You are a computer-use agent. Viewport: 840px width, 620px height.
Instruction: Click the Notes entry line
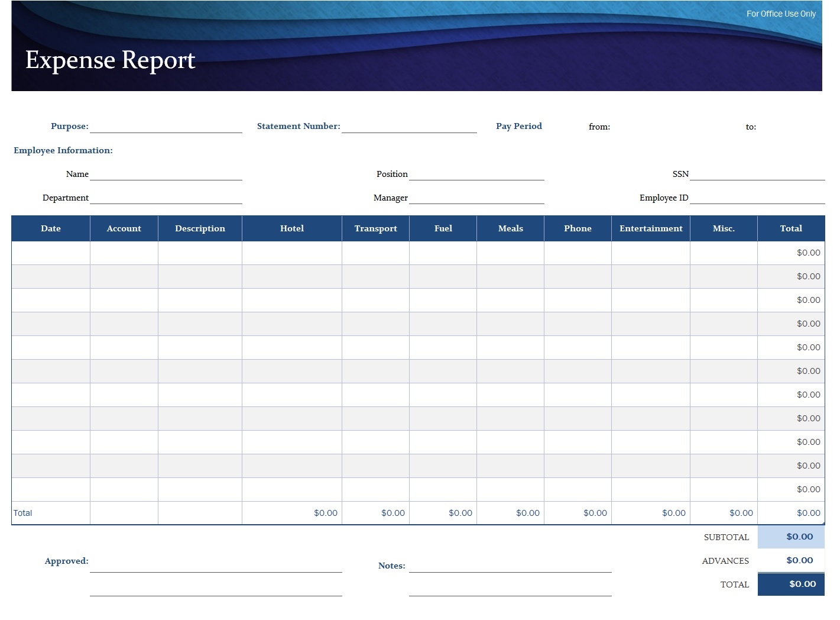pos(511,571)
